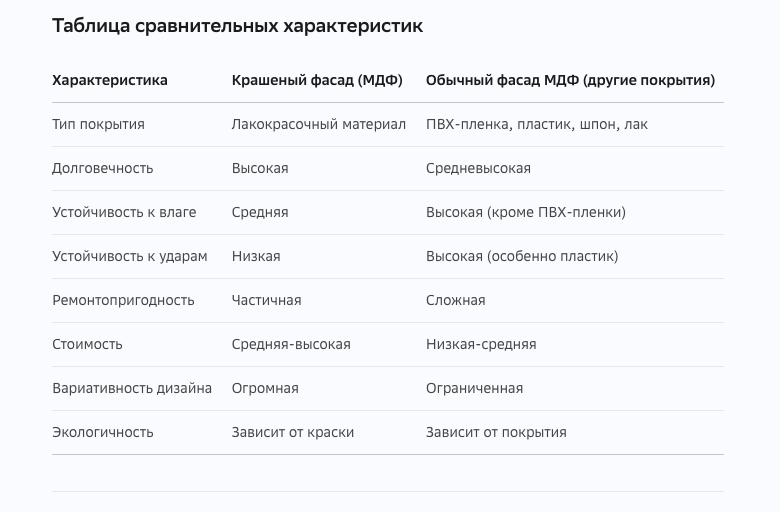
Task: Select the 'Долговечность' row label
Action: [x=102, y=168]
